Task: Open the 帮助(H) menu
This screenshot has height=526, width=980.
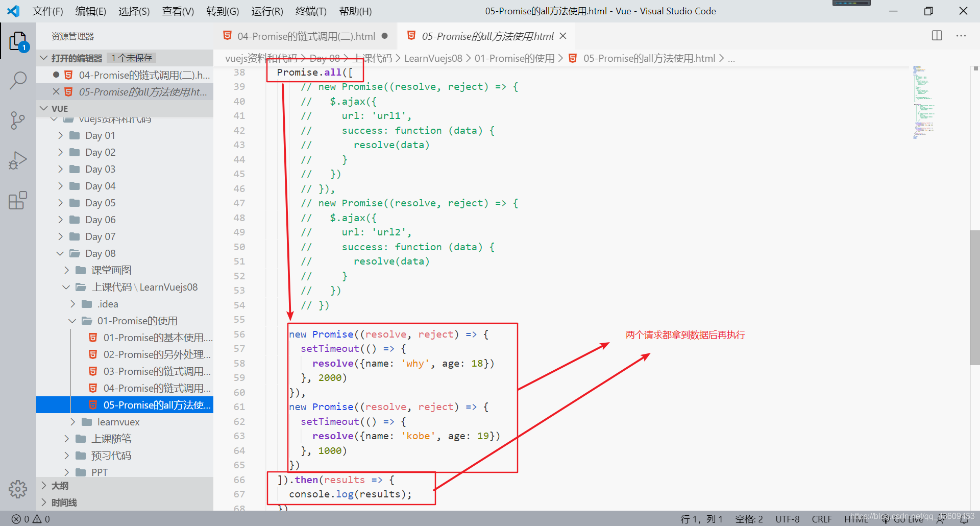Action: [355, 11]
